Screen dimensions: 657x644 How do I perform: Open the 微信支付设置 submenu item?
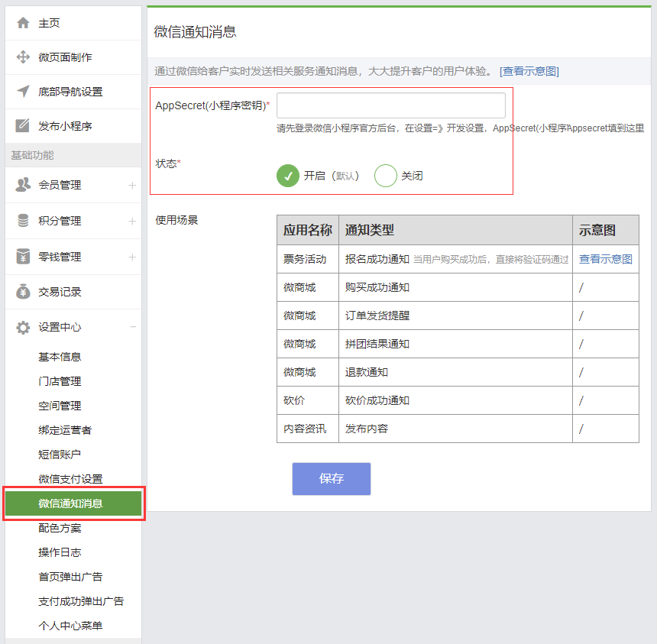tap(70, 479)
